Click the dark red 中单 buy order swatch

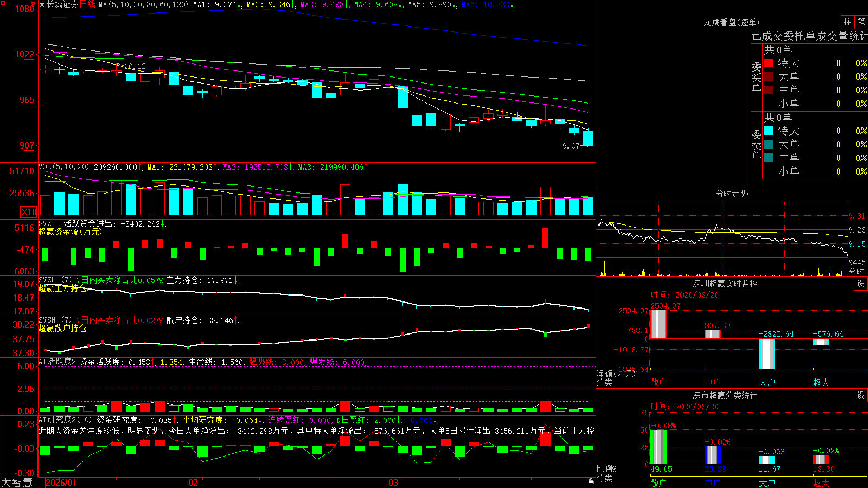pyautogui.click(x=768, y=90)
